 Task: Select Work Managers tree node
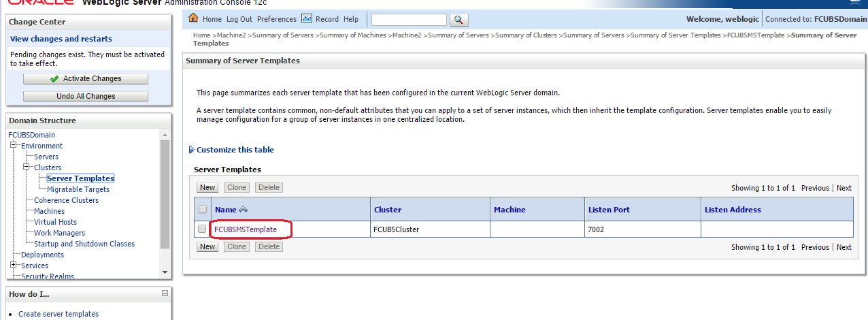tap(59, 233)
